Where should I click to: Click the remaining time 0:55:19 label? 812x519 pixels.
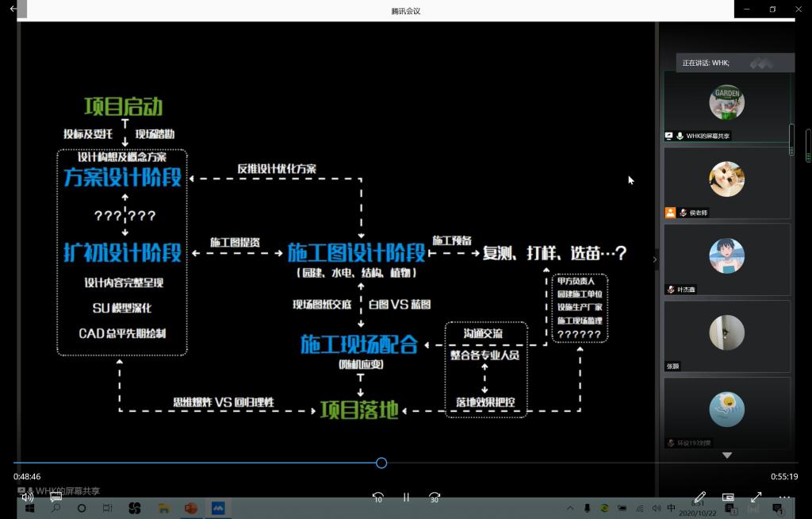click(x=783, y=477)
